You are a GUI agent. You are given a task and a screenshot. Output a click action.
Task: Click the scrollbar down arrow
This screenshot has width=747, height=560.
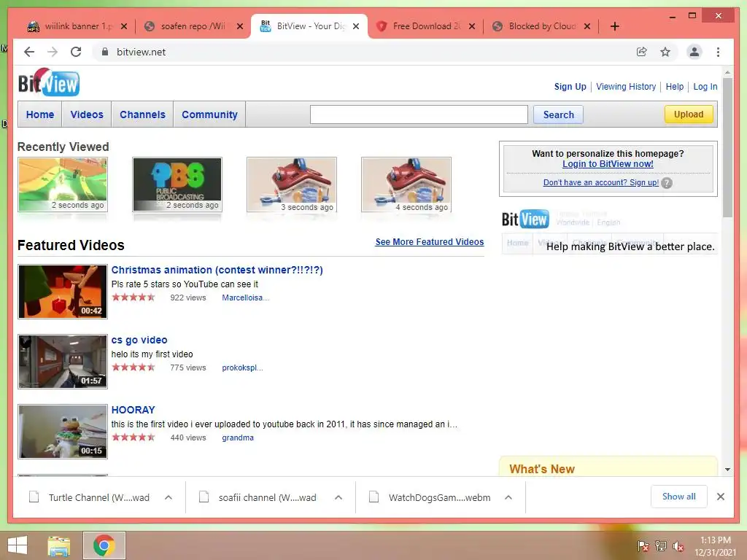(x=727, y=470)
